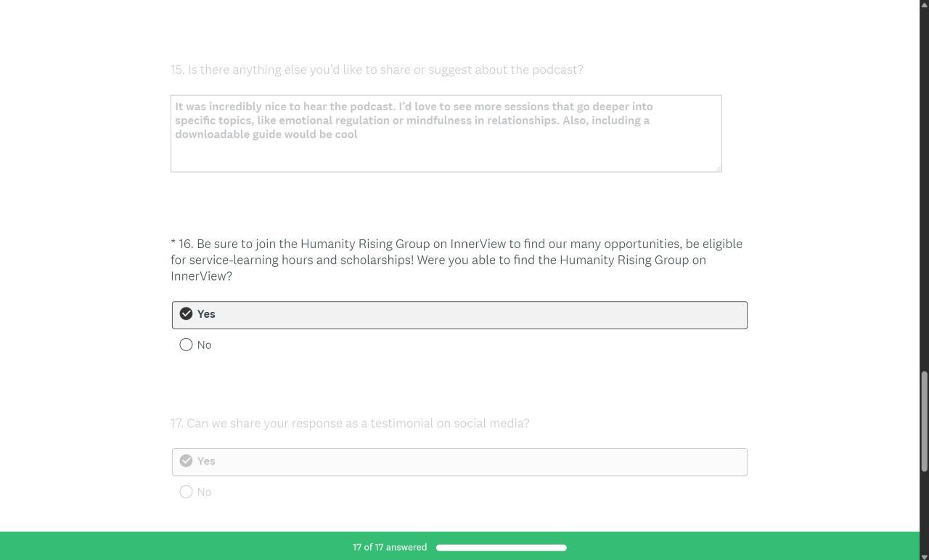This screenshot has width=929, height=560.
Task: Click the "No" label text under question 16
Action: coord(205,345)
